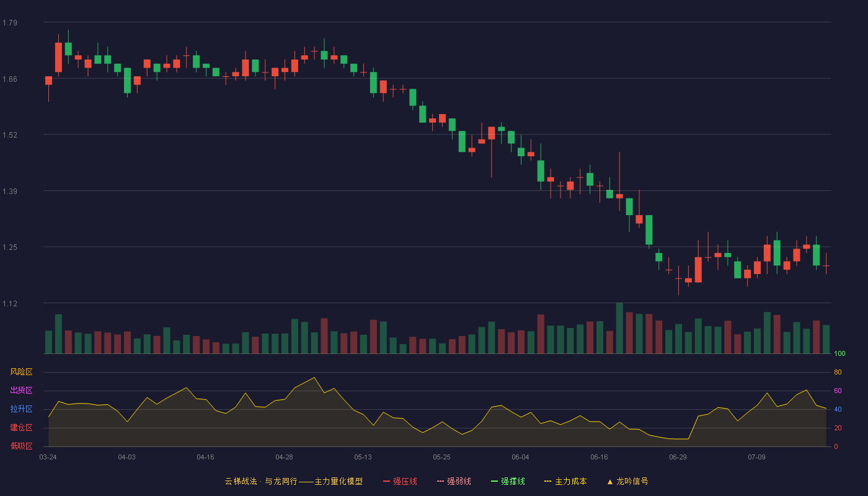
Task: Click the 06-29 date axis label
Action: pos(678,457)
